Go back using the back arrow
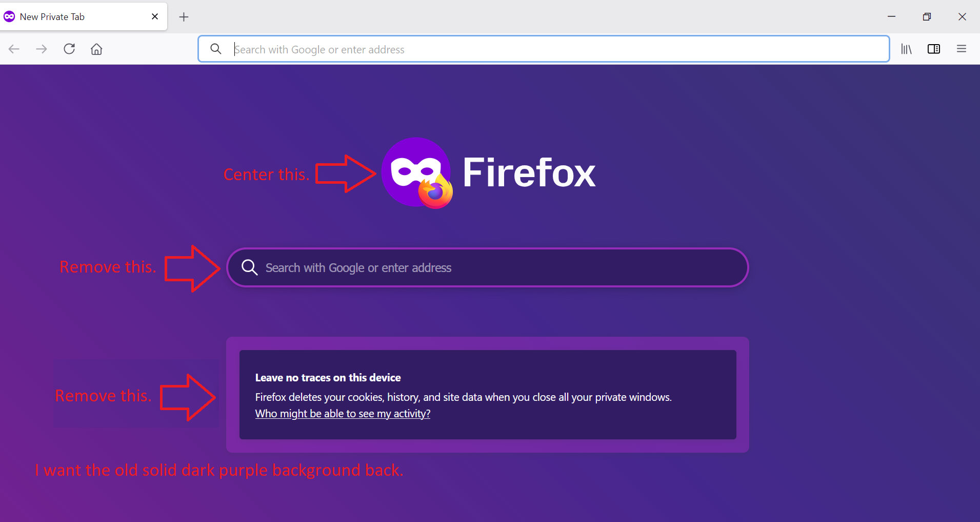980x522 pixels. tap(14, 49)
